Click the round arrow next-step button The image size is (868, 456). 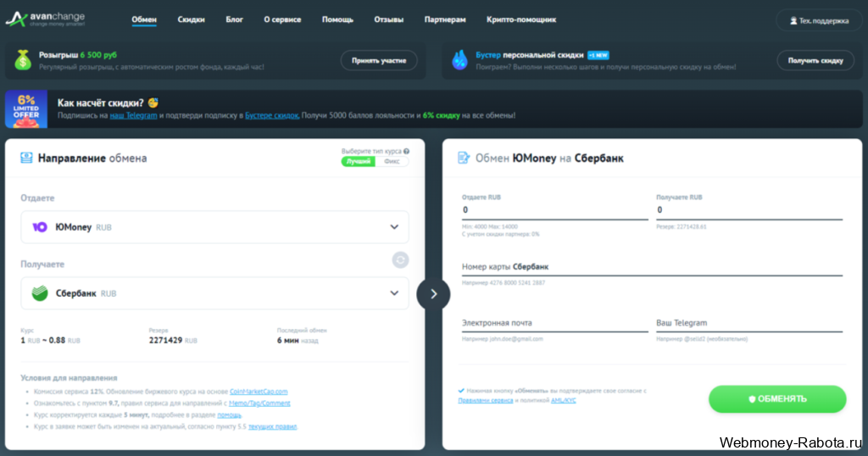(x=433, y=294)
